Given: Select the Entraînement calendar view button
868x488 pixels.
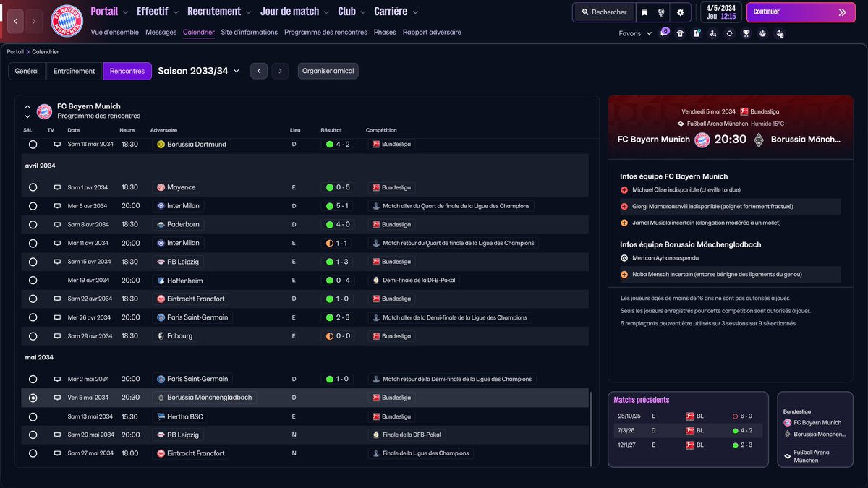Looking at the screenshot, I should 75,71.
